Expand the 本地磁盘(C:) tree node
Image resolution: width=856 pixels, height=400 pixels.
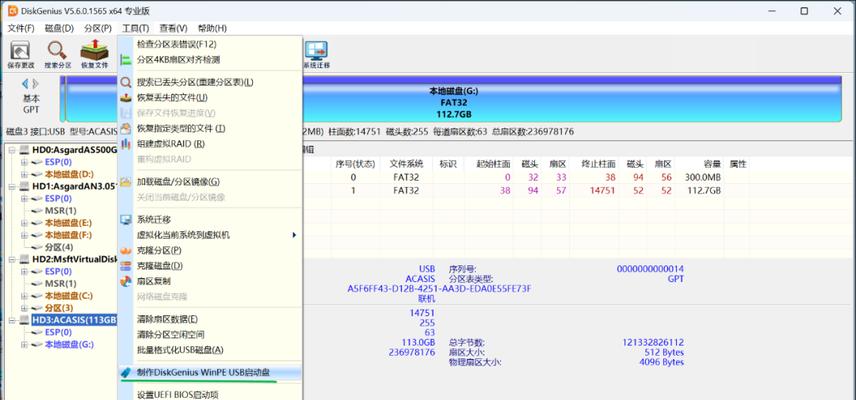[x=23, y=296]
